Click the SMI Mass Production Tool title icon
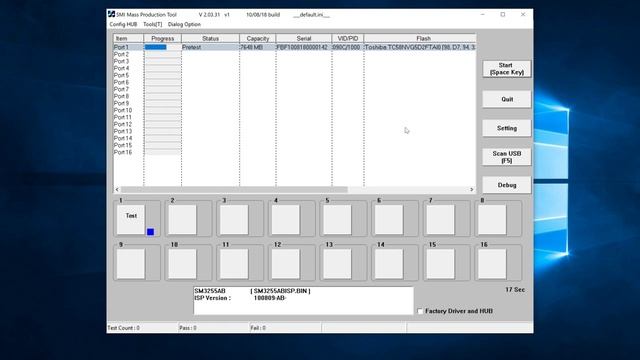The width and height of the screenshot is (640, 360). coord(111,14)
